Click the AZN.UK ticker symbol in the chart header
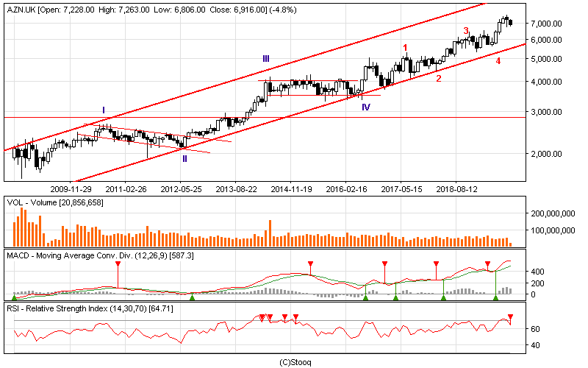Image resolution: width=588 pixels, height=368 pixels. (x=21, y=10)
